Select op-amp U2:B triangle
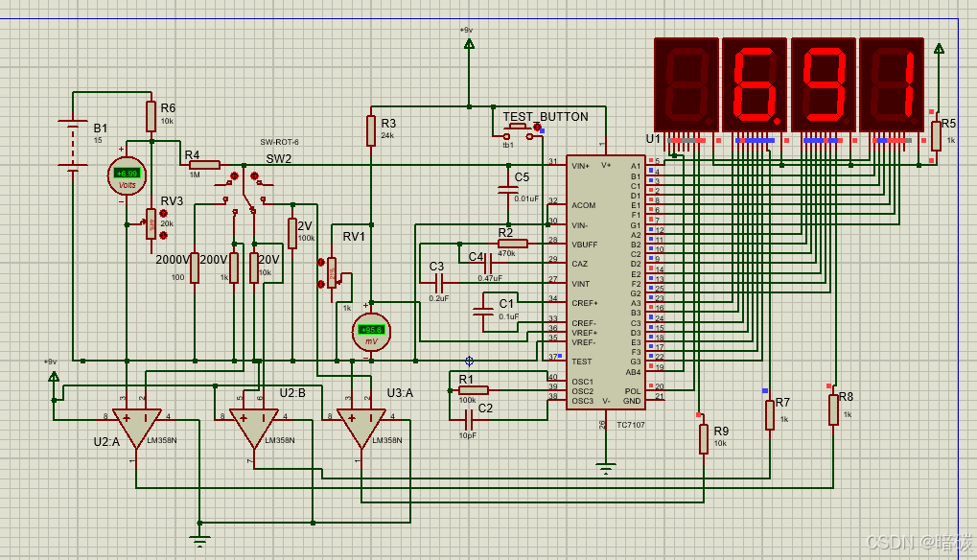 [x=253, y=428]
